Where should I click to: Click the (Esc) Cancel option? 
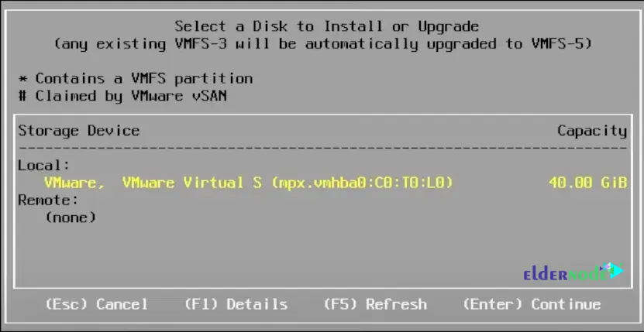96,304
